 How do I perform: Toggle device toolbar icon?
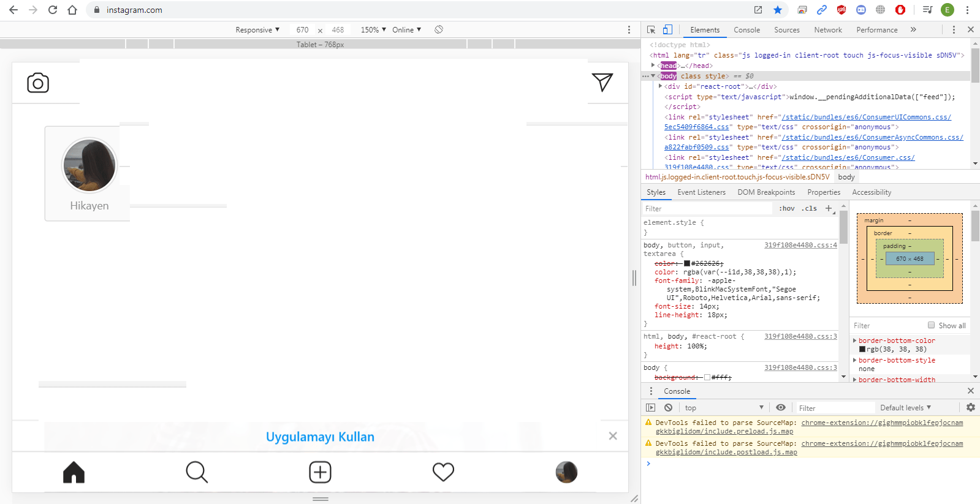click(x=667, y=29)
